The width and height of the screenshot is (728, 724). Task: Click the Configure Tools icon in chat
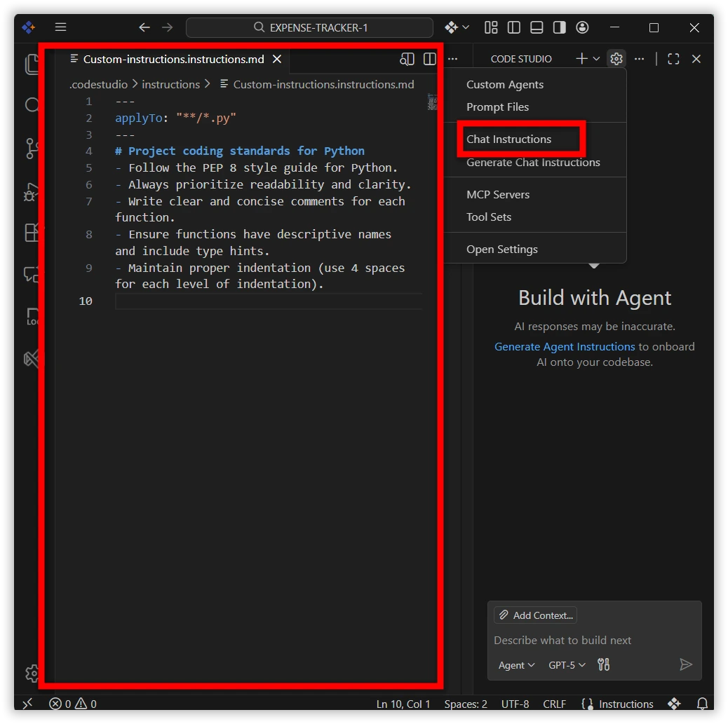coord(603,664)
